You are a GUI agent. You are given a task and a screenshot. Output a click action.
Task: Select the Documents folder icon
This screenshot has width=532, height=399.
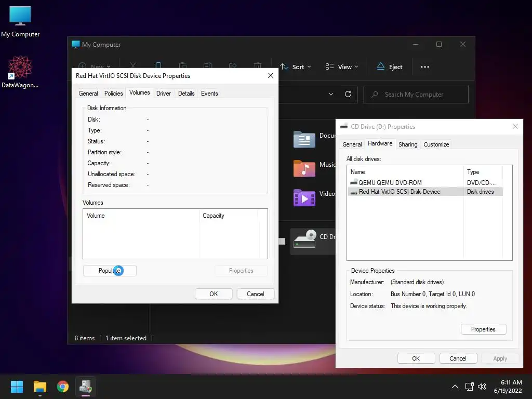click(304, 139)
